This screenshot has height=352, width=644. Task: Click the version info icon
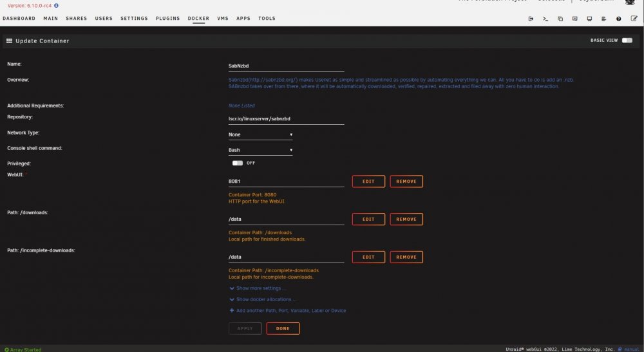tap(56, 6)
